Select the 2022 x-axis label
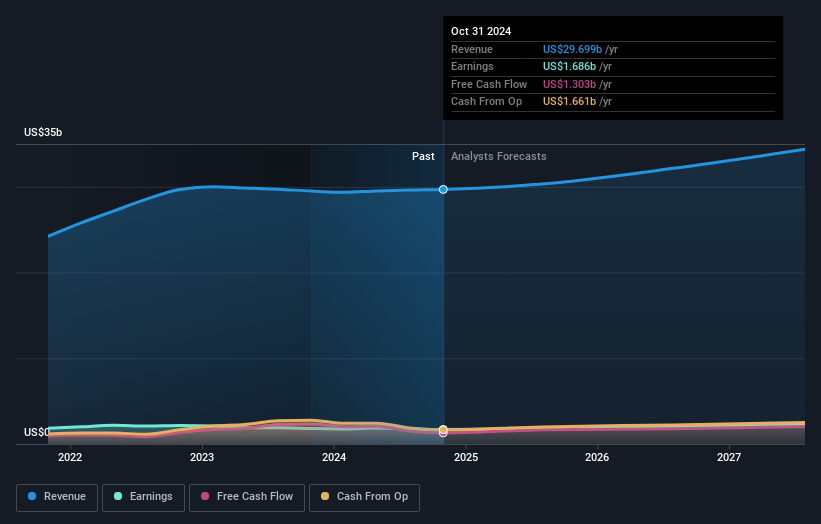 70,457
